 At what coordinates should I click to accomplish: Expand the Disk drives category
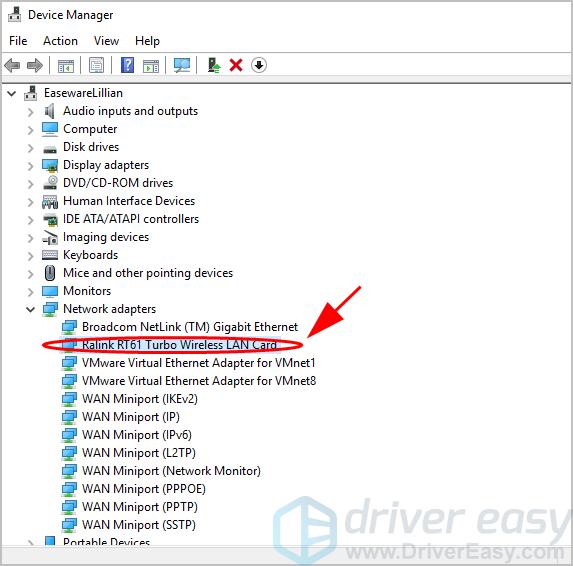tap(31, 148)
